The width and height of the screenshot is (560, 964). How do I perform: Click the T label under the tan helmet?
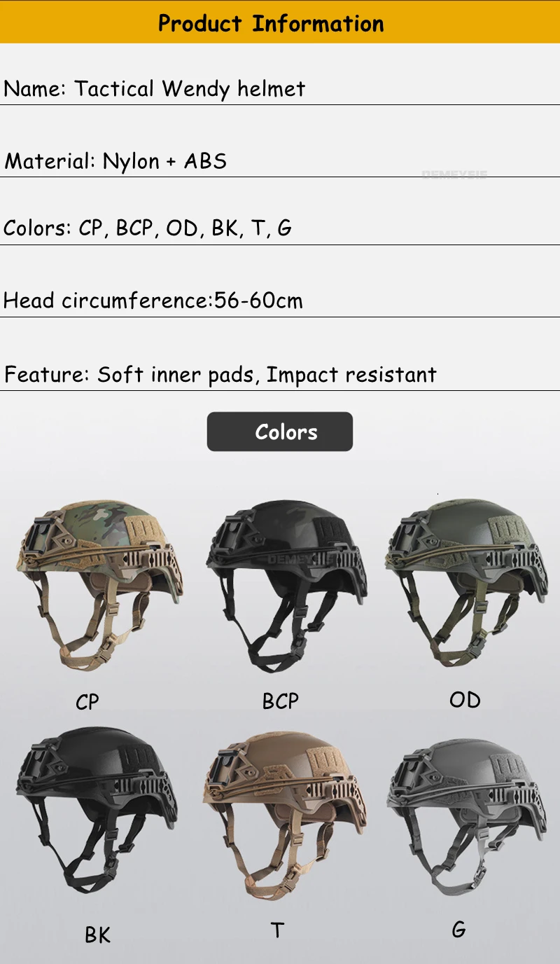pos(277,930)
